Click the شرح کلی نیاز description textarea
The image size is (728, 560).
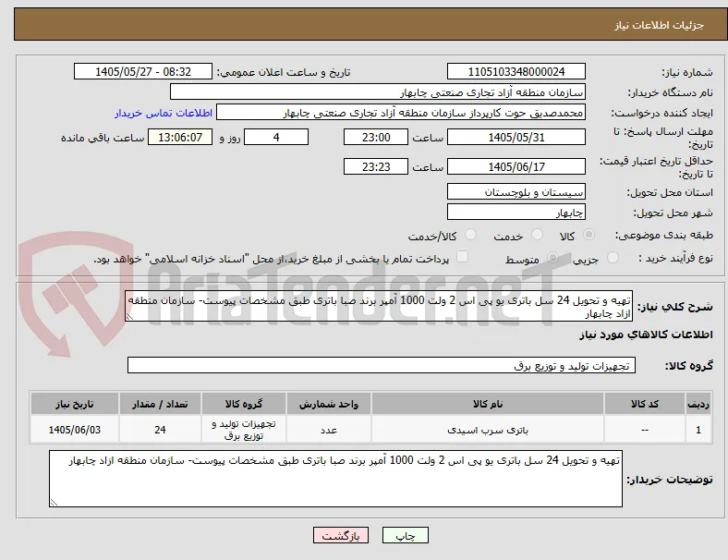379,307
